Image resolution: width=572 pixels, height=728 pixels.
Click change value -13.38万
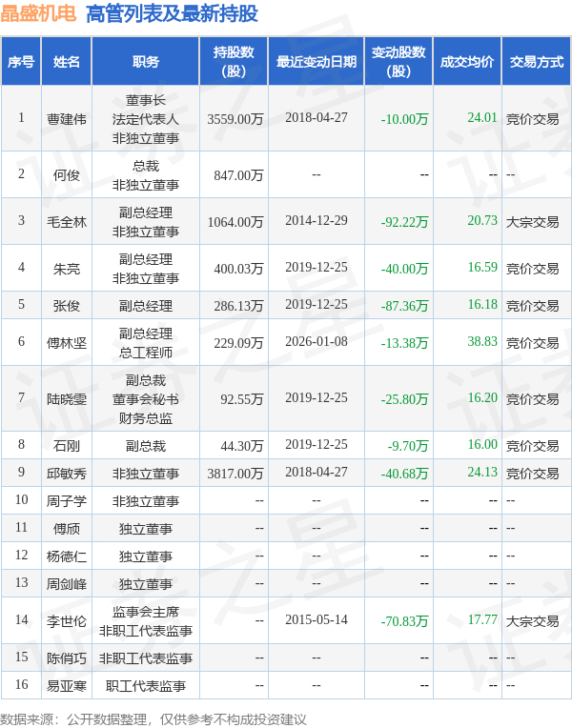[404, 343]
